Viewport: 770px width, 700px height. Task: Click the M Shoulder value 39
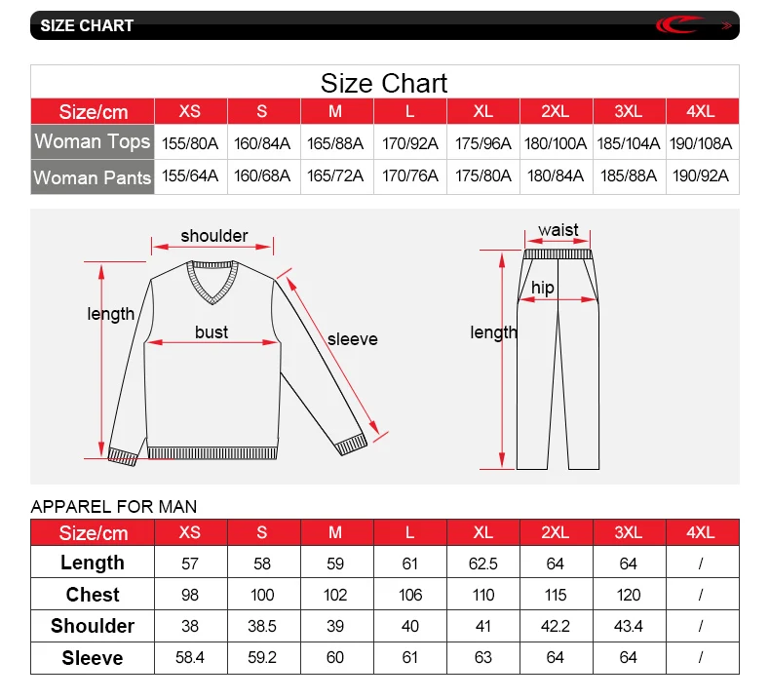[x=335, y=626]
